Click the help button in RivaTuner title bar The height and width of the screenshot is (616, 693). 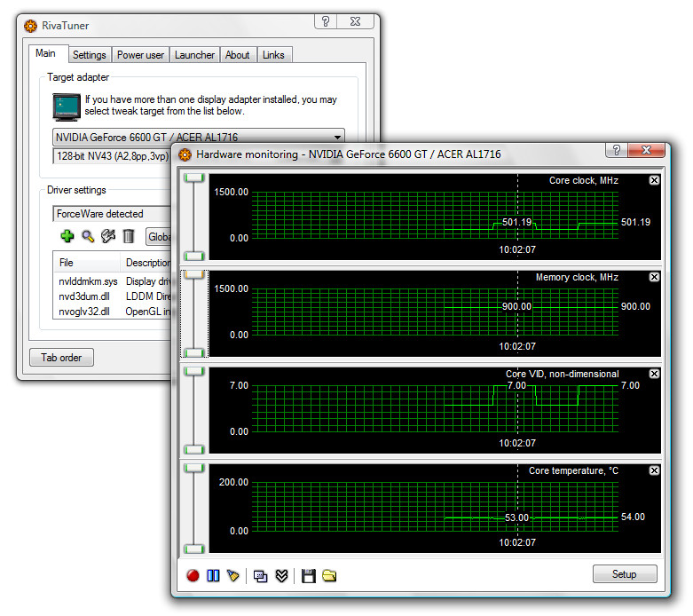pos(326,21)
